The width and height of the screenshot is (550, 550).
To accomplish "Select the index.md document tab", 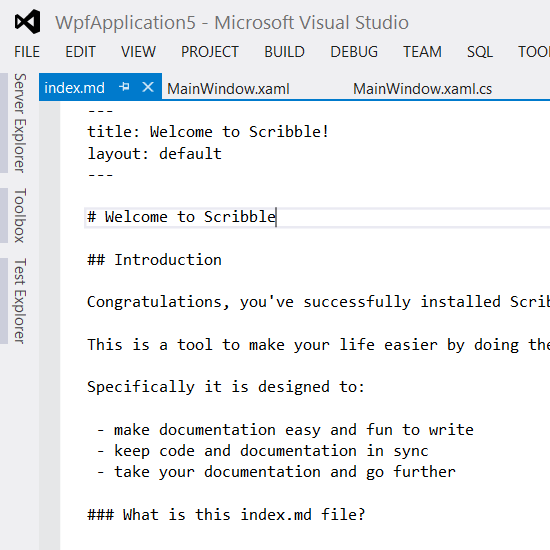I will [x=74, y=88].
